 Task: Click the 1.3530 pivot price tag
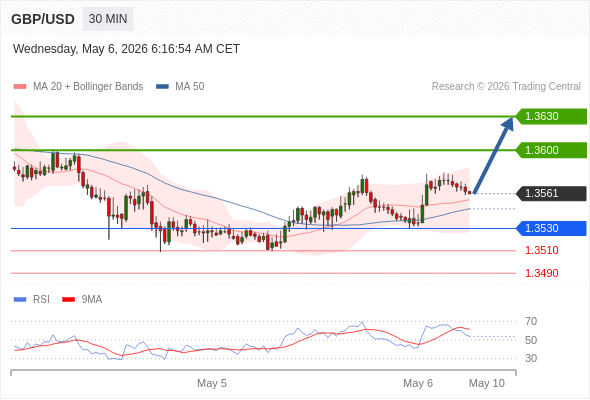tap(551, 228)
